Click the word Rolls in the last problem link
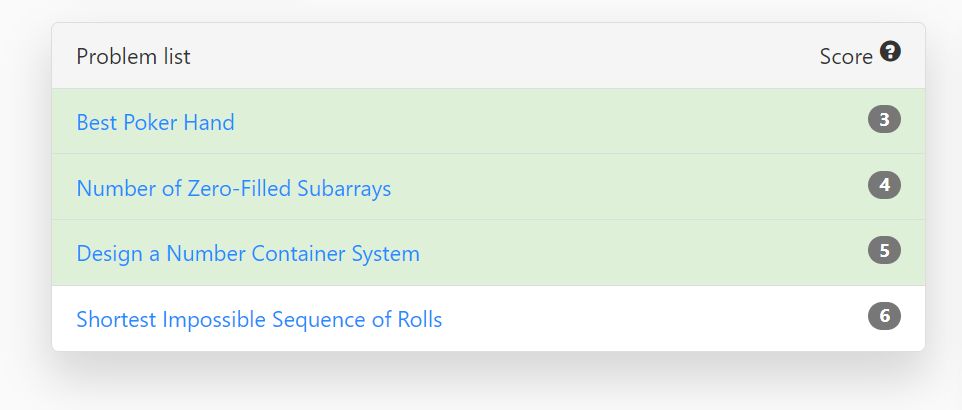The width and height of the screenshot is (962, 410). pyautogui.click(x=420, y=319)
